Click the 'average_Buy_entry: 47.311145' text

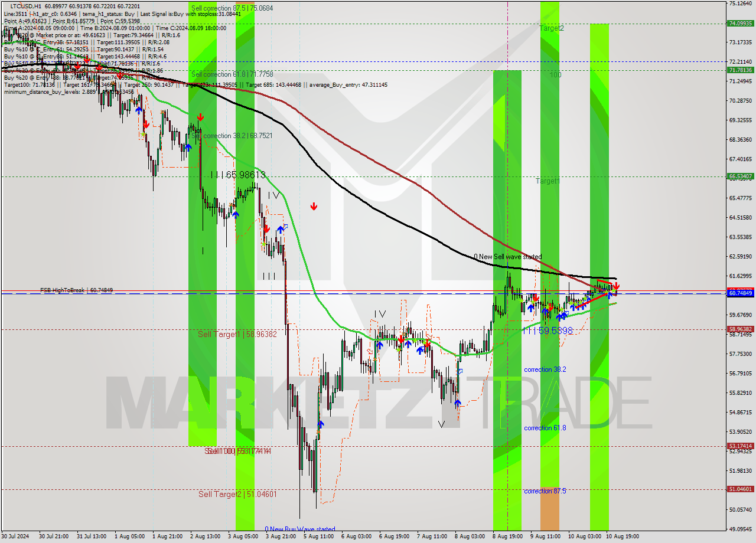click(x=350, y=85)
